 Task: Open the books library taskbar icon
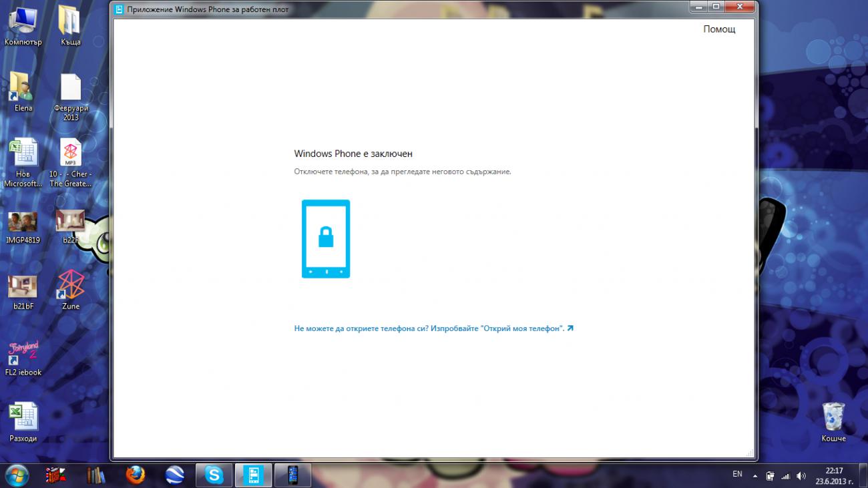coord(97,475)
